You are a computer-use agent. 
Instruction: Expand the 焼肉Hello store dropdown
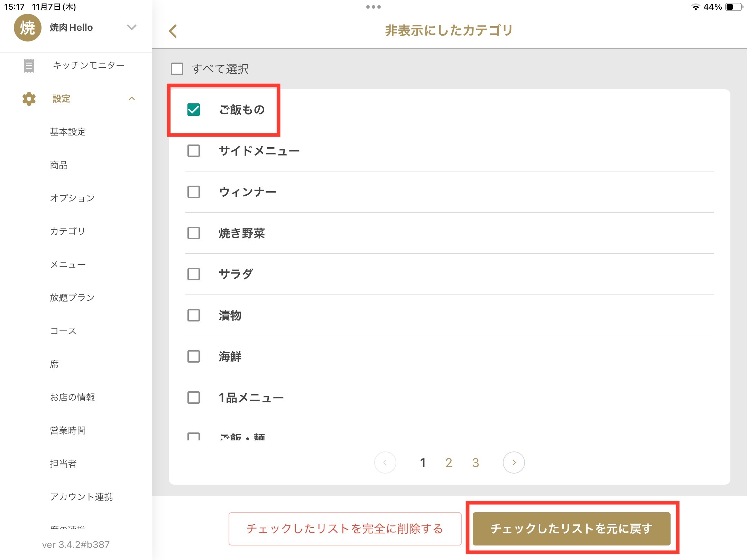click(x=132, y=27)
